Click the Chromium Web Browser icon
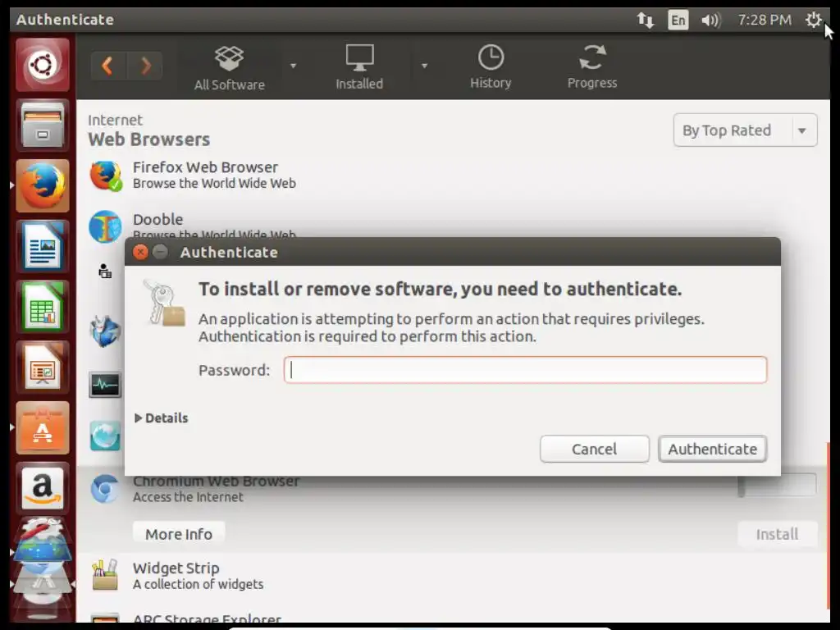The height and width of the screenshot is (630, 840). (105, 489)
